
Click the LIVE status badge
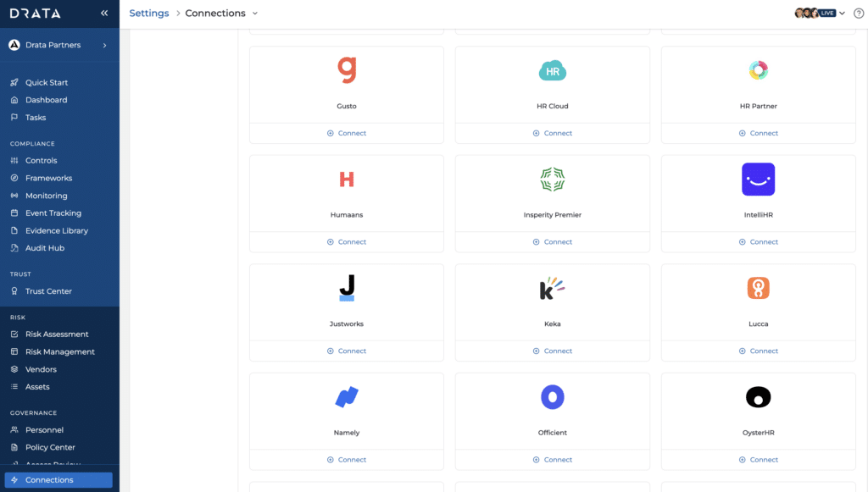[827, 14]
